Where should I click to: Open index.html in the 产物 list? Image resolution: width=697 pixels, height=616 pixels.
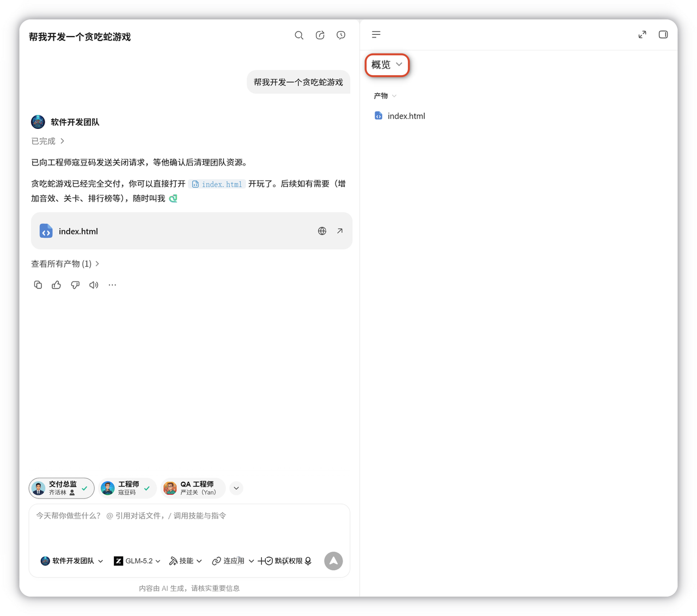[400, 116]
